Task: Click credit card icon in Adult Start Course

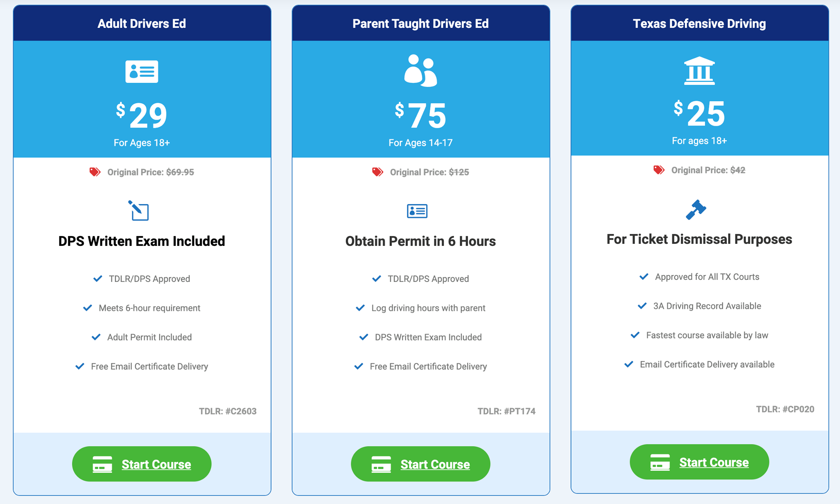Action: tap(102, 464)
